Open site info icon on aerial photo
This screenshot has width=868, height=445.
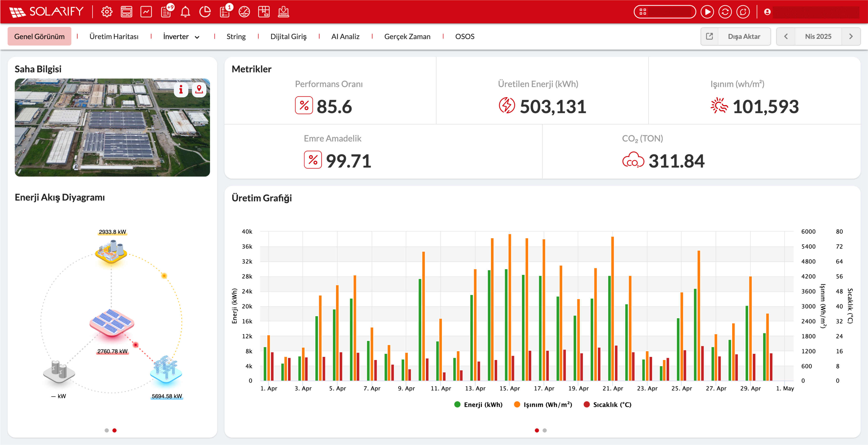click(181, 90)
